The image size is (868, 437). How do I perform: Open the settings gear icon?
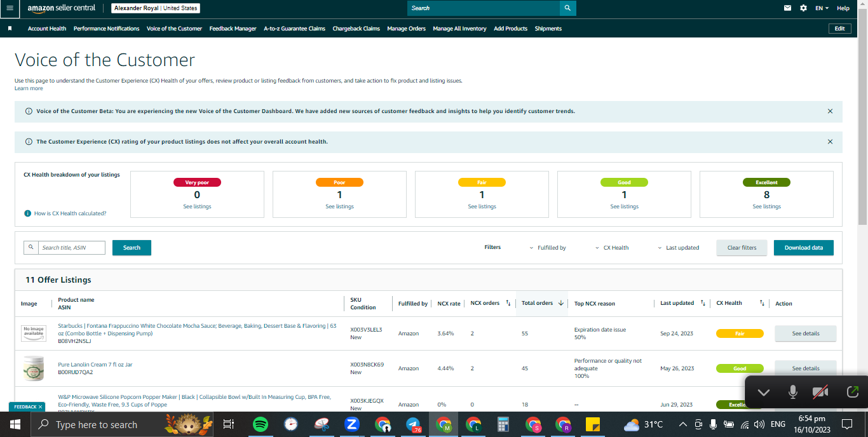click(803, 8)
